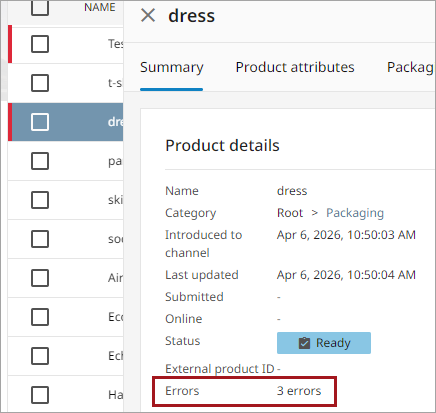This screenshot has height=413, width=436.
Task: Switch to the Summary tab
Action: [171, 67]
